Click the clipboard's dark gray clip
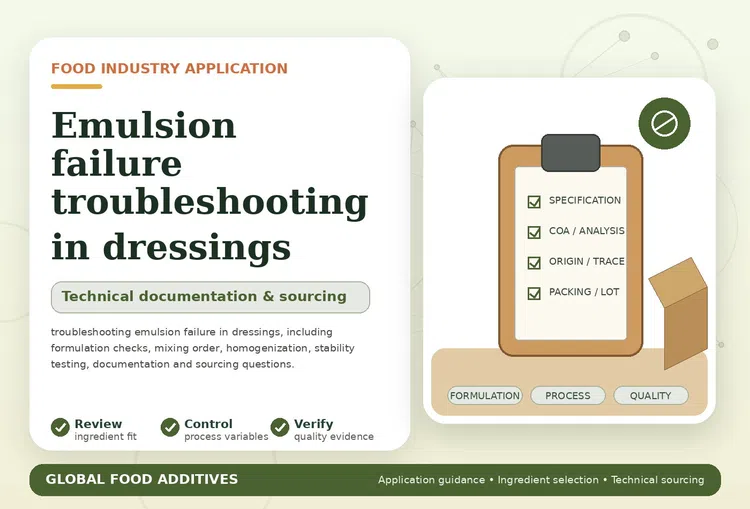Image resolution: width=750 pixels, height=509 pixels. 571,153
